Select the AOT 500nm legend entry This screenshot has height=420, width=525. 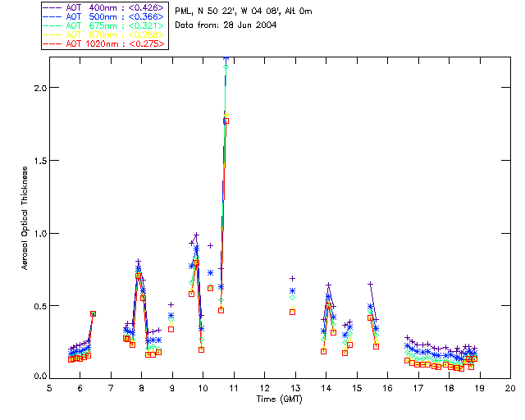(x=115, y=16)
